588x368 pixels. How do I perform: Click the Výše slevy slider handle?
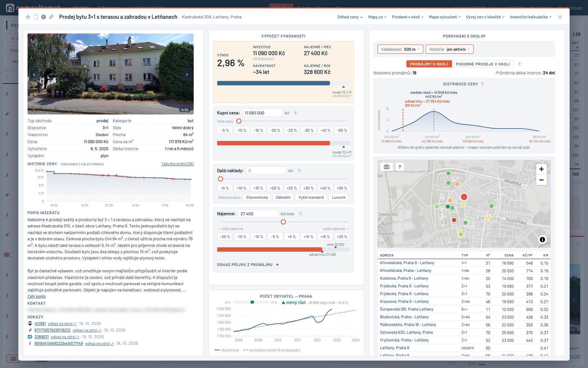pyautogui.click(x=239, y=121)
